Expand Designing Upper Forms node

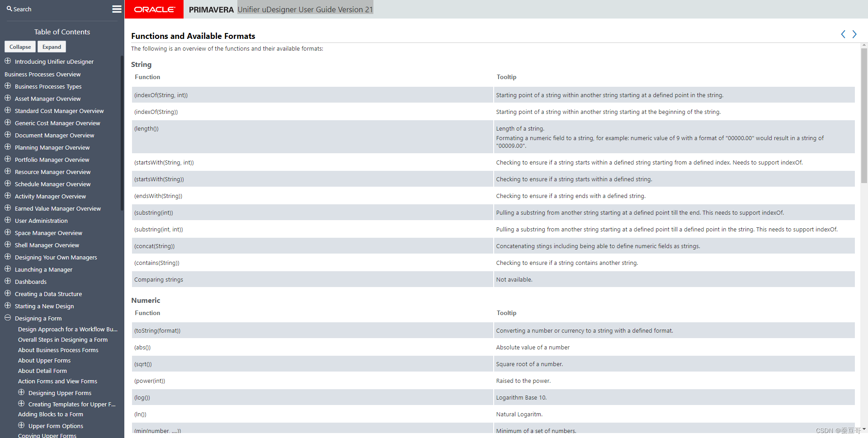pos(21,392)
